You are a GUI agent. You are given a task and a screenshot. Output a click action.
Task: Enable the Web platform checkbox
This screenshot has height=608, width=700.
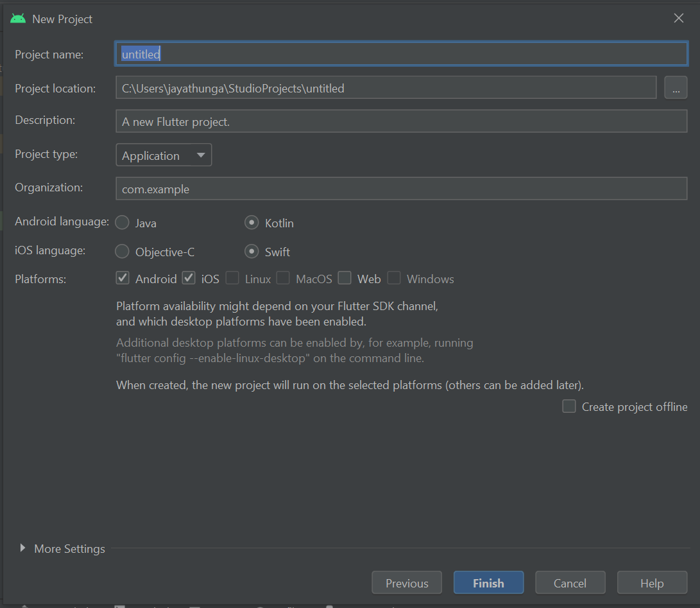pos(345,279)
